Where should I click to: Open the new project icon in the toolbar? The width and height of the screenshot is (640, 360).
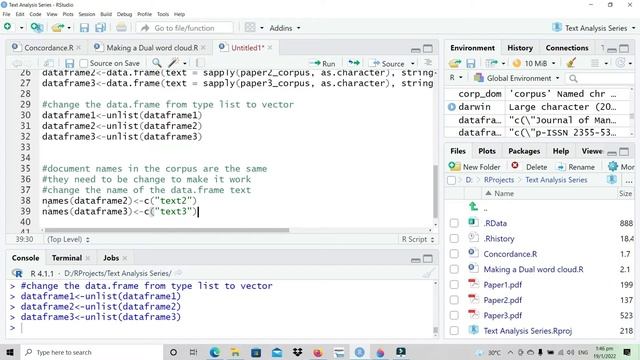click(x=37, y=28)
